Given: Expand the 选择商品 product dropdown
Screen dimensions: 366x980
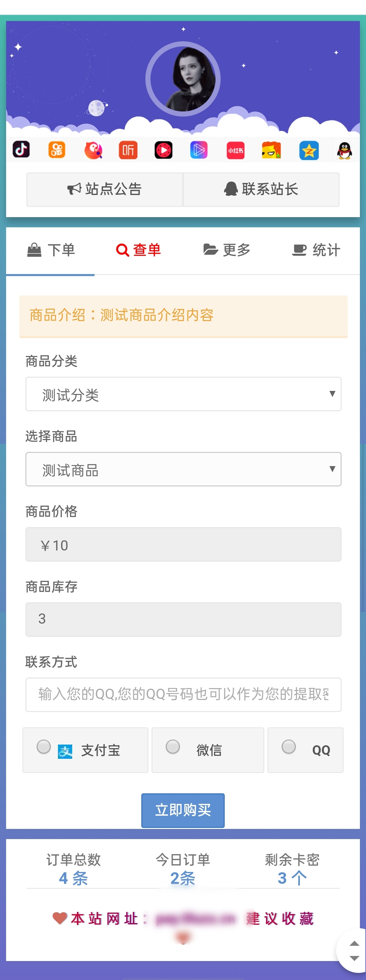Looking at the screenshot, I should pyautogui.click(x=183, y=469).
